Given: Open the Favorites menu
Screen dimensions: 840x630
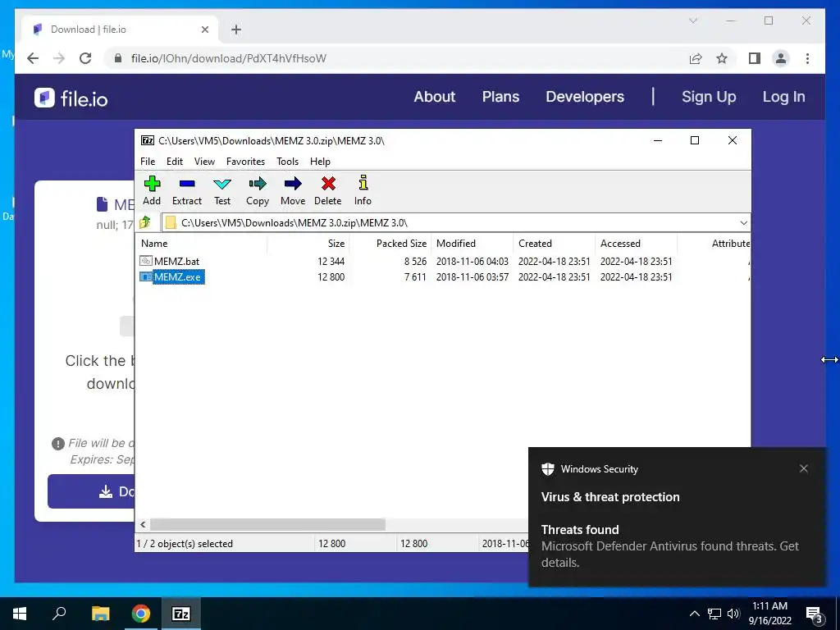Looking at the screenshot, I should 245,162.
